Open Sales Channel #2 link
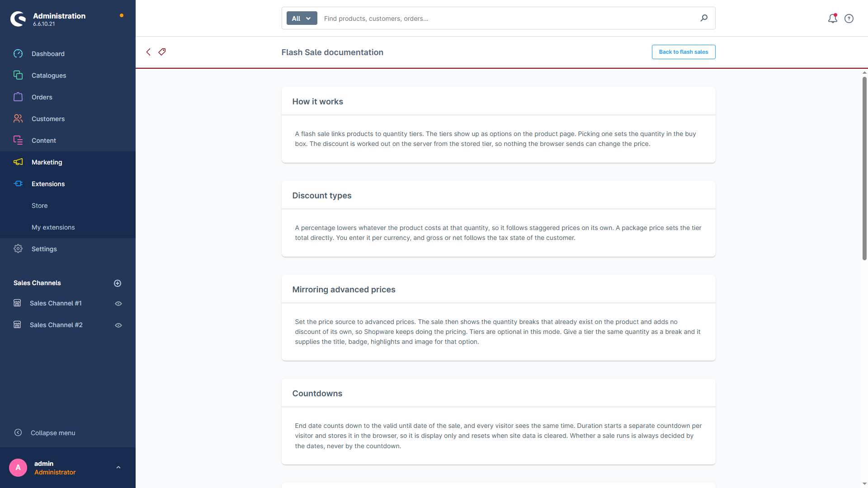Screen dimensions: 868x488 coord(56,325)
